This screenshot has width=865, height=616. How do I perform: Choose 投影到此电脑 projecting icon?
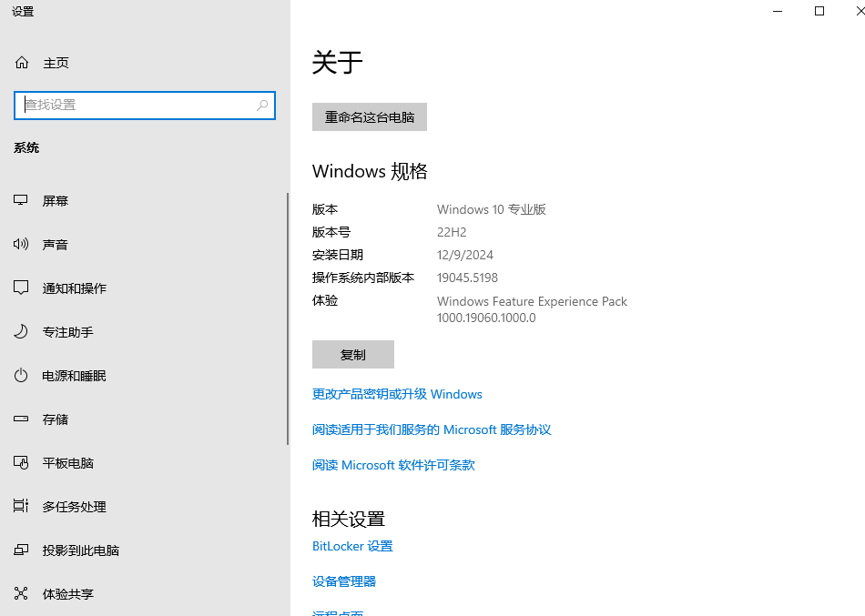coord(22,550)
